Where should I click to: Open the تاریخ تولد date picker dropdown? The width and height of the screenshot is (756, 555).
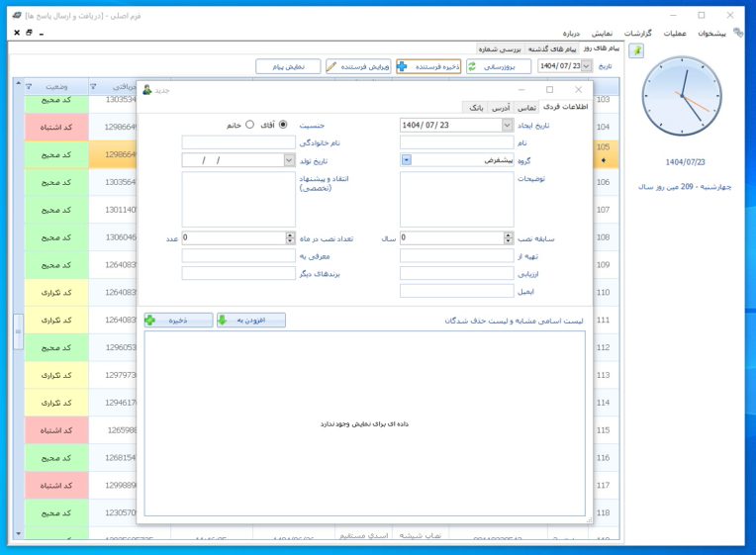289,160
